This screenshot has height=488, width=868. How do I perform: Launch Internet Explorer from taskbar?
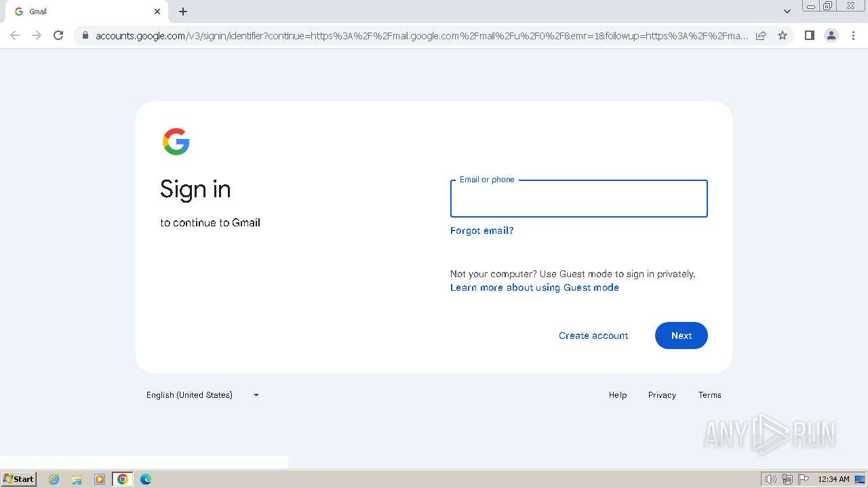click(54, 479)
